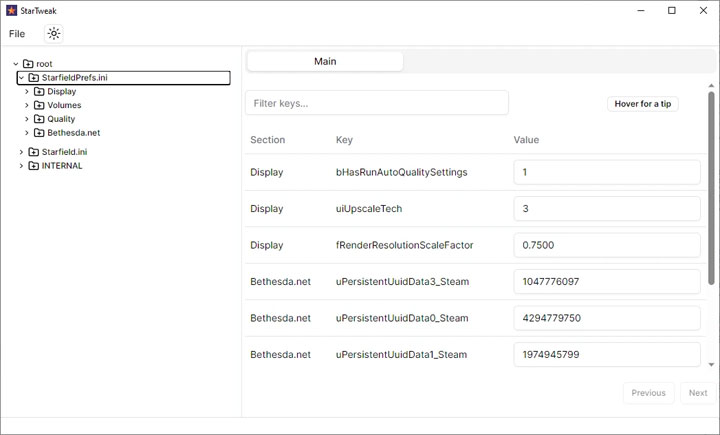720x435 pixels.
Task: Go to the Next page of keys
Action: coord(698,393)
